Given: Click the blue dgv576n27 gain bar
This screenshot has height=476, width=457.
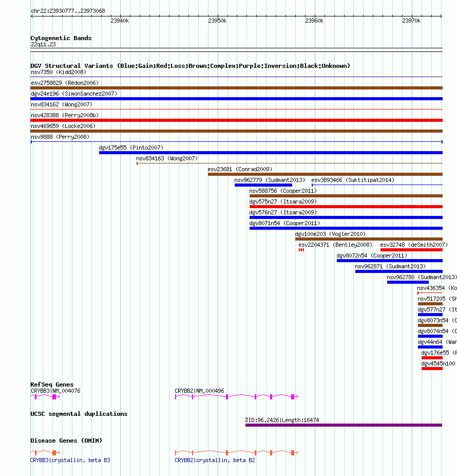Looking at the screenshot, I should point(346,217).
